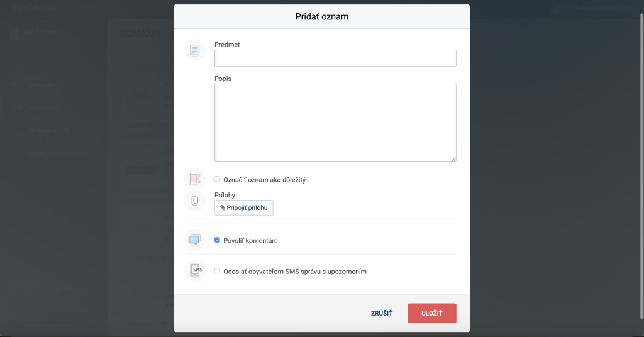Click the ULOŽIŤ save button

pos(431,313)
